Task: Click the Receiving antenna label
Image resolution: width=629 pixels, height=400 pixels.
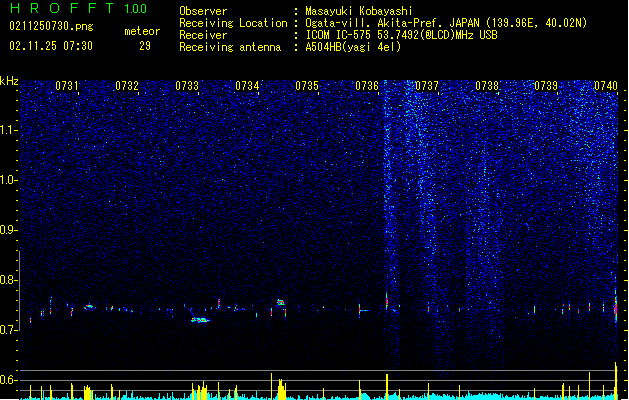Action: [x=230, y=47]
